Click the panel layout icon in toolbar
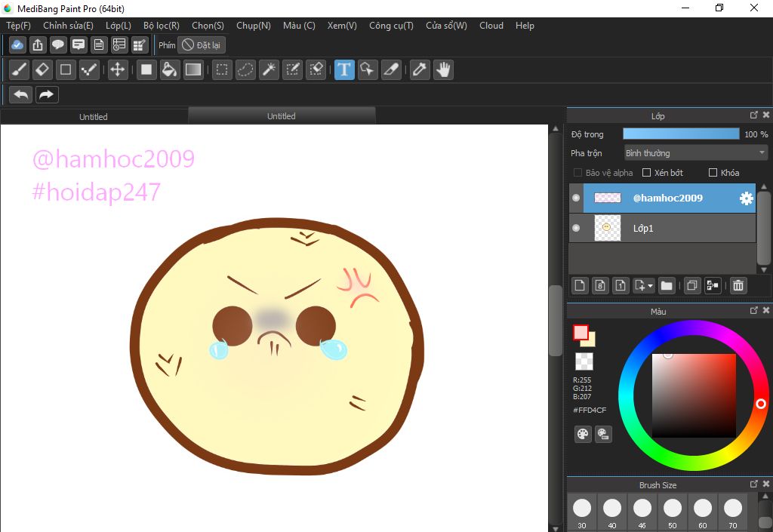 pos(119,45)
